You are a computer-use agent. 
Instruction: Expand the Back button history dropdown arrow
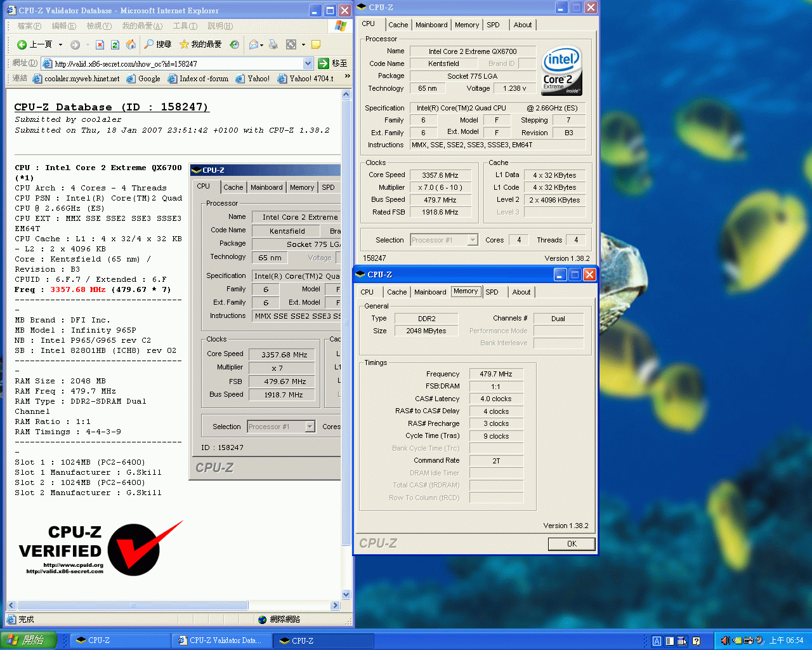point(60,44)
